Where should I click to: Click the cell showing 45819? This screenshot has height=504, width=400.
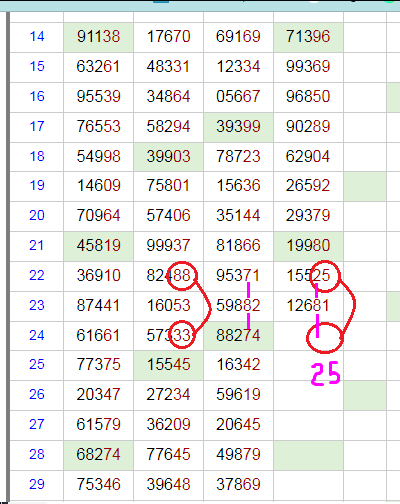click(98, 246)
